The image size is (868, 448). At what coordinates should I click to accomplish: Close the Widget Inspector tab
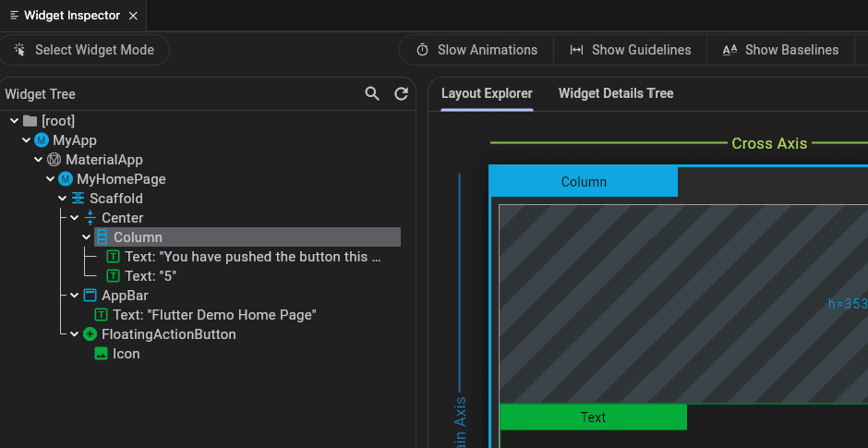point(133,16)
